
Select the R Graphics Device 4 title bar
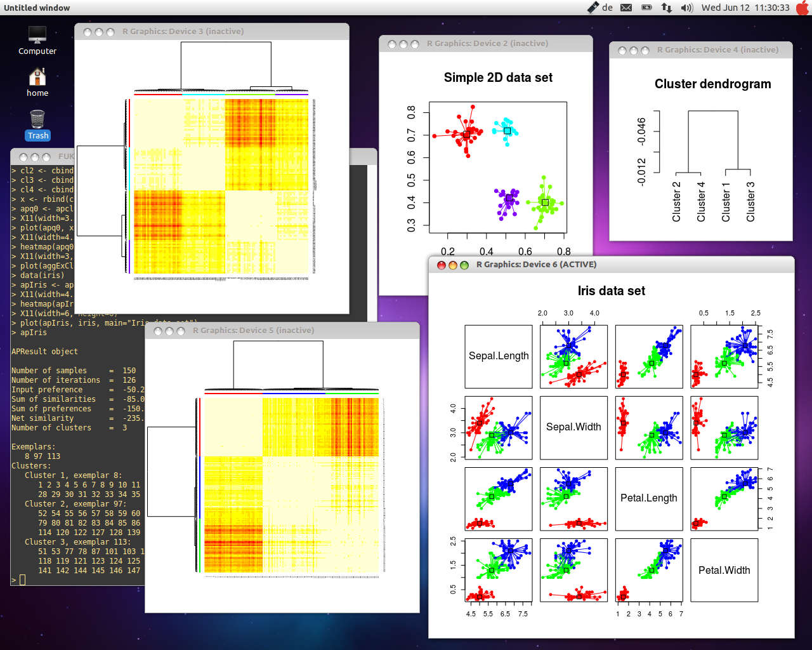(717, 50)
